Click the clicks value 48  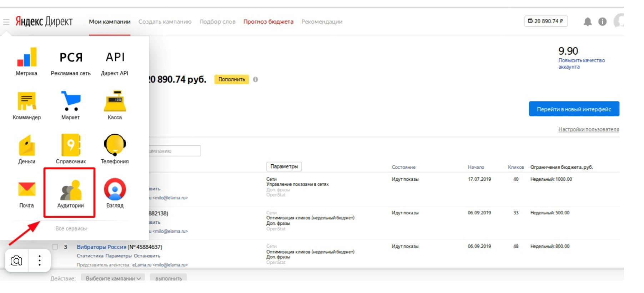click(516, 247)
